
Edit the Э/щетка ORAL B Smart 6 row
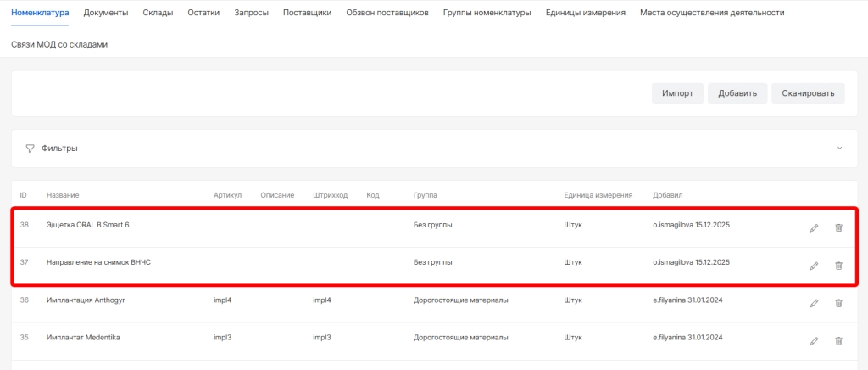tap(814, 227)
